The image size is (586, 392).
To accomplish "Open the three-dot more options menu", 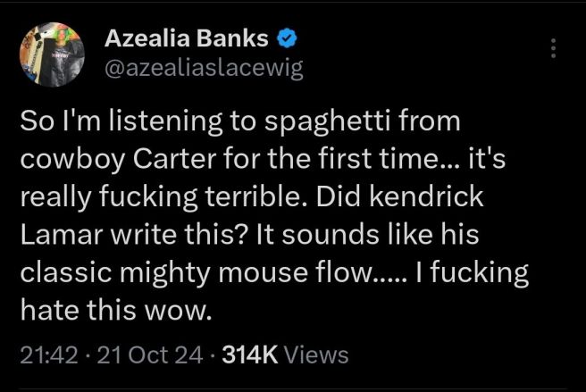I will (x=554, y=49).
